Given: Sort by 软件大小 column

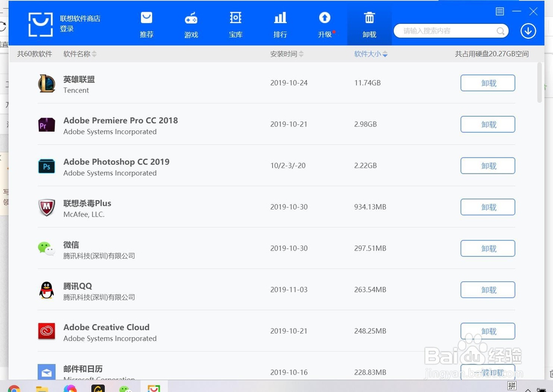Looking at the screenshot, I should [371, 54].
